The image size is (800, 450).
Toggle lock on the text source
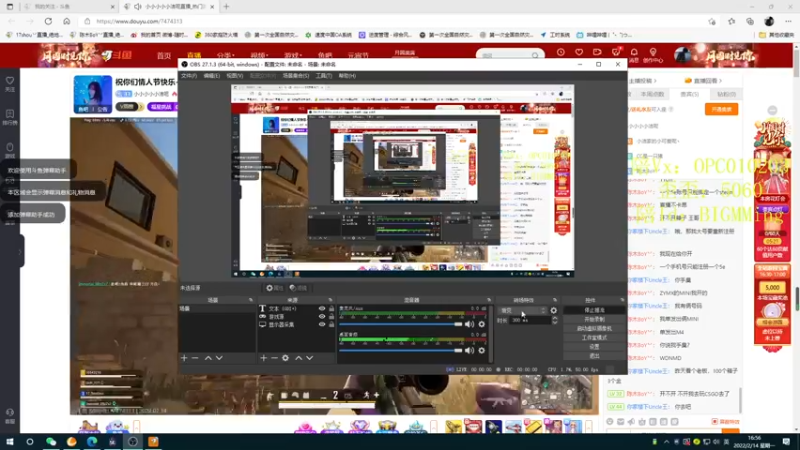[x=332, y=309]
